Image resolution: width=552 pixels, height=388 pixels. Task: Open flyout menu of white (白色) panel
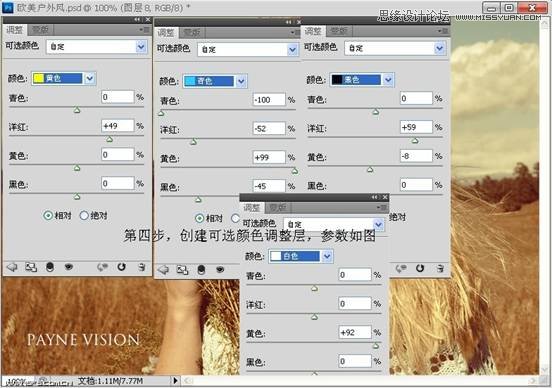click(x=382, y=208)
